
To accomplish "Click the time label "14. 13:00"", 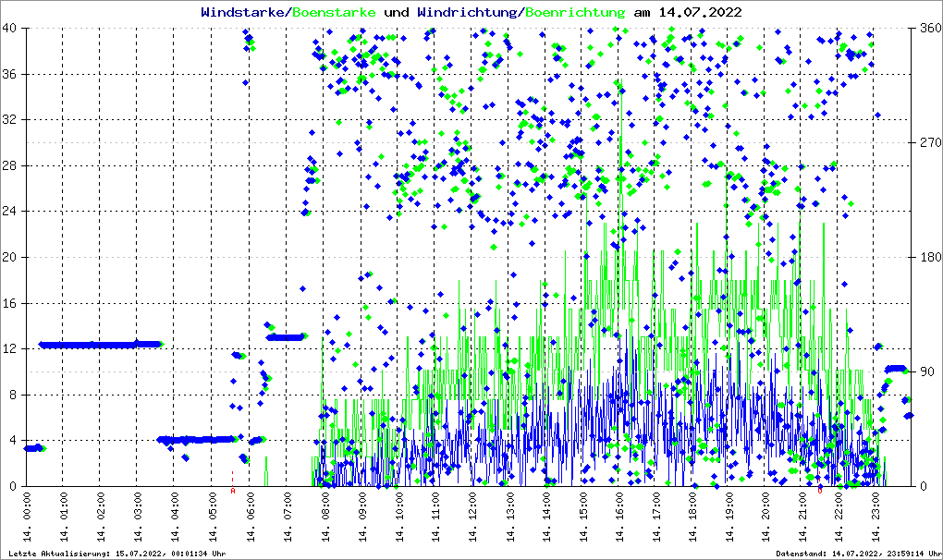I will pyautogui.click(x=509, y=517).
